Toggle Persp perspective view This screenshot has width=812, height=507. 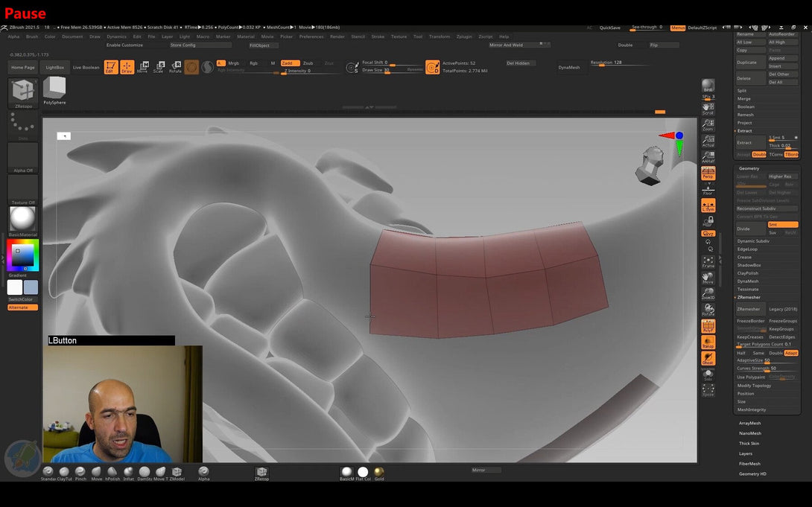[708, 173]
